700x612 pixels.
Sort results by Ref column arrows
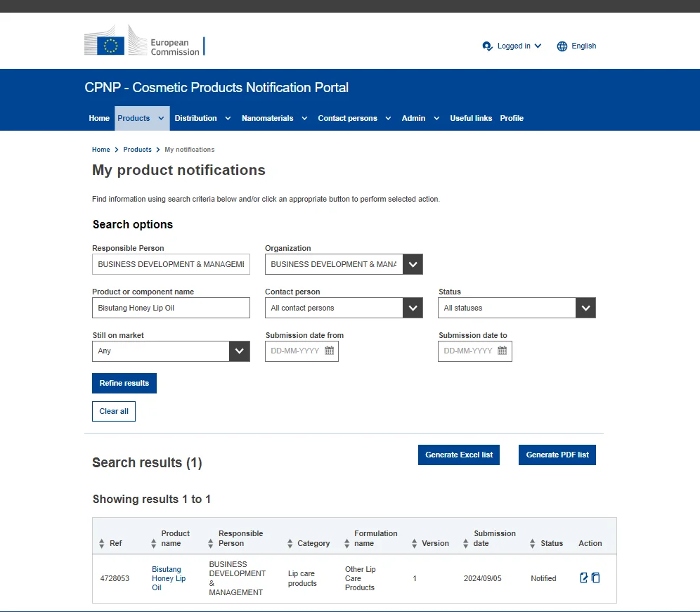click(x=102, y=544)
